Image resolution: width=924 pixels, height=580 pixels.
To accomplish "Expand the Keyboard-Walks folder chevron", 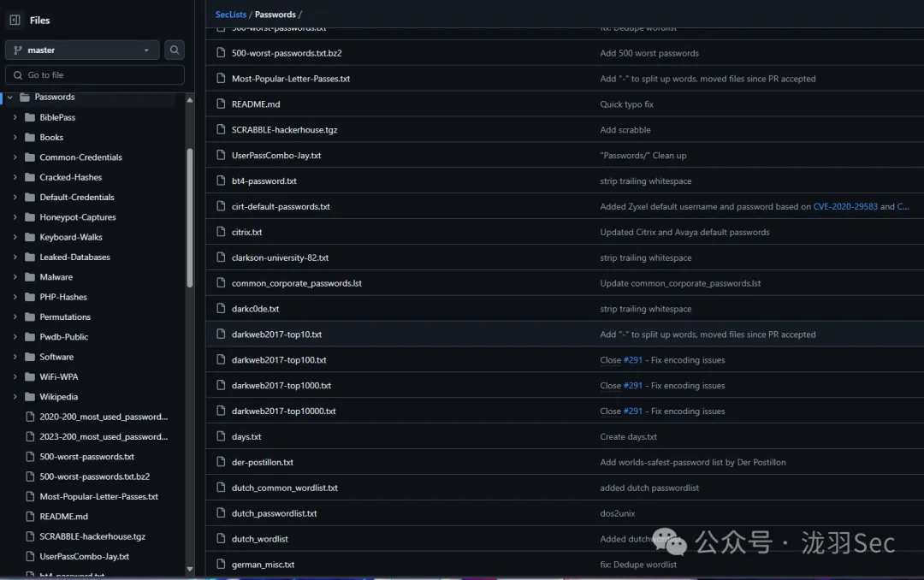I will coord(15,237).
